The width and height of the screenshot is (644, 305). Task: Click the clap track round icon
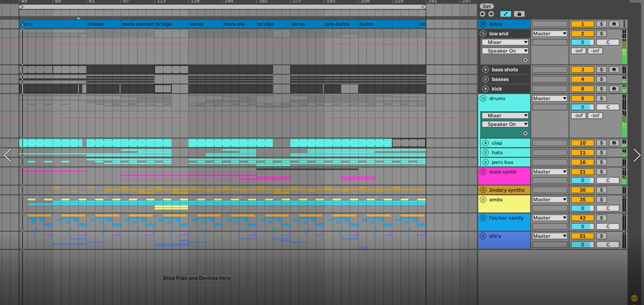point(485,143)
